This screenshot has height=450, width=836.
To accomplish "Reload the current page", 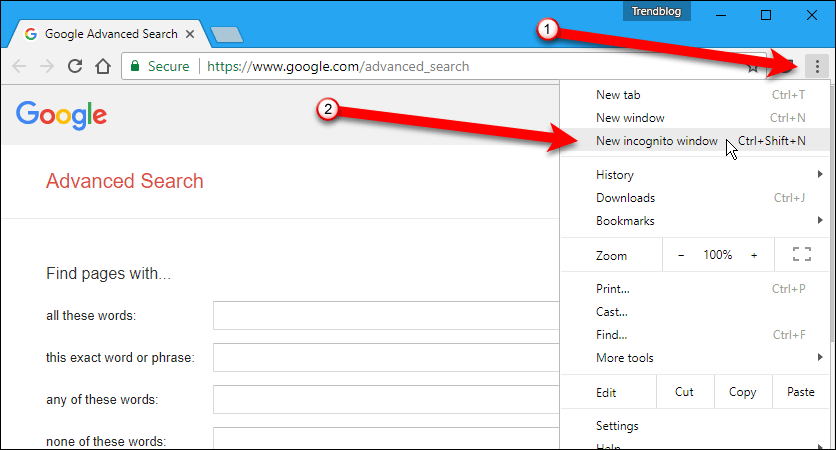I will pos(75,66).
